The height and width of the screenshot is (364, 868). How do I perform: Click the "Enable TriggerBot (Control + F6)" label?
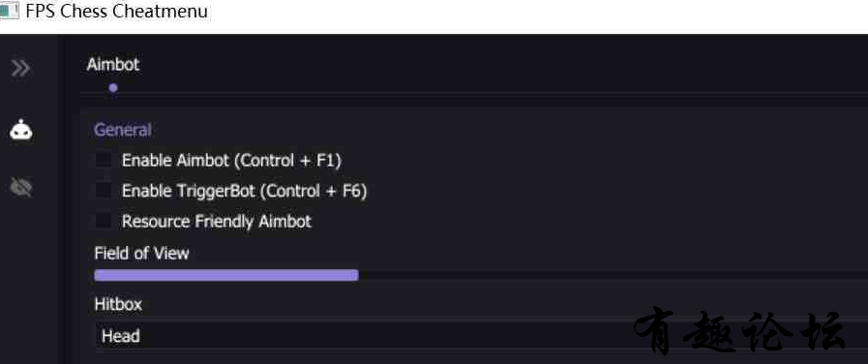[x=245, y=191]
